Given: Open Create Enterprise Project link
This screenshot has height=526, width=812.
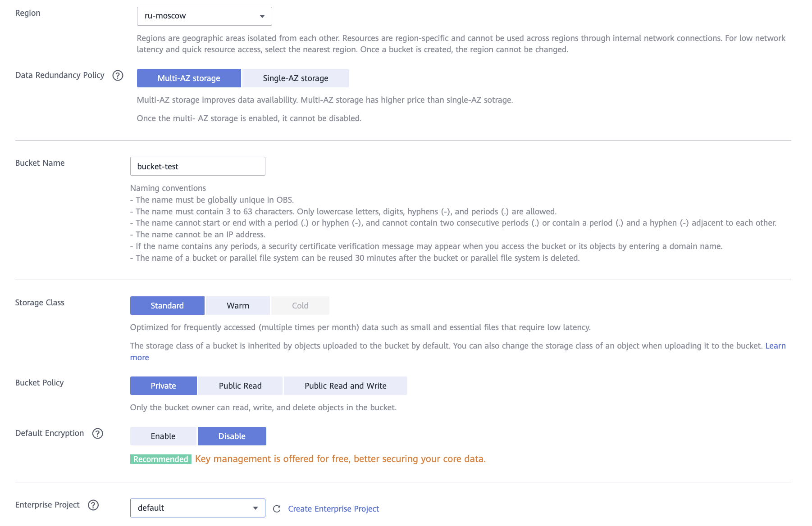Looking at the screenshot, I should (333, 508).
